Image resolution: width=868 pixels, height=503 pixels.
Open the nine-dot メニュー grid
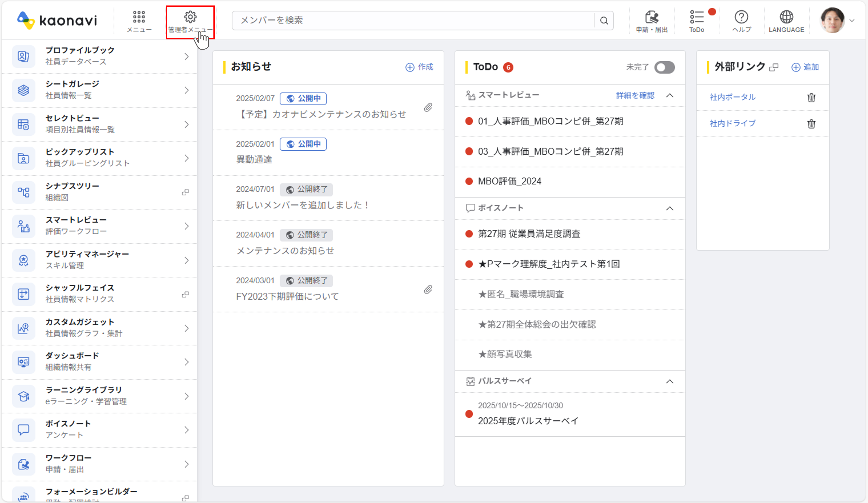coord(139,17)
